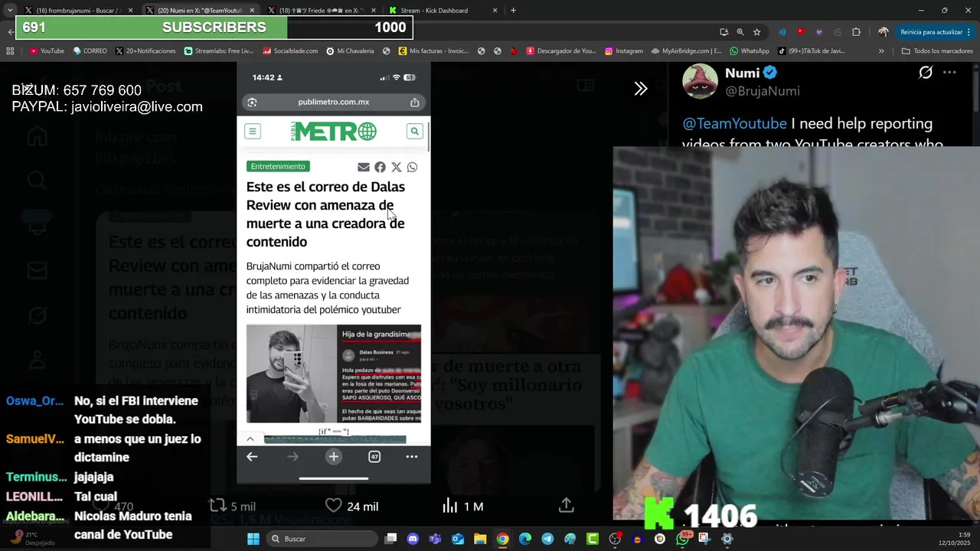Expand the chevron-up above phone toolbar

pyautogui.click(x=250, y=439)
